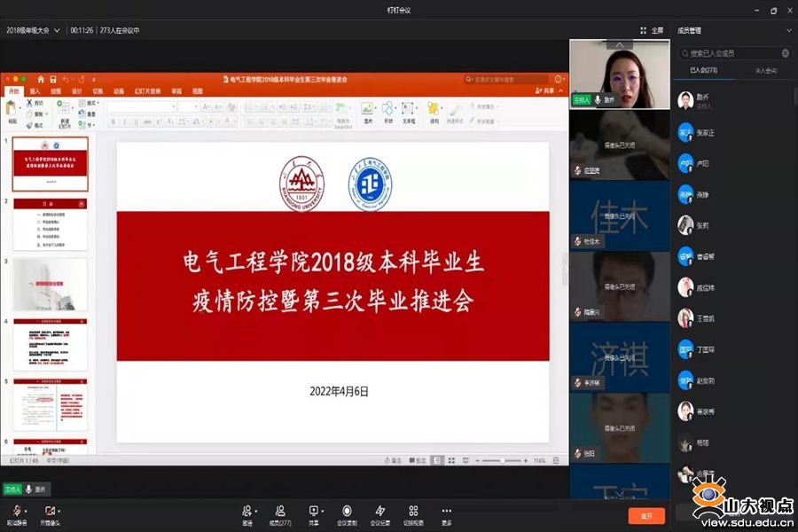Select slide 2 thumbnail in PowerPoint
The image size is (798, 532).
50,224
